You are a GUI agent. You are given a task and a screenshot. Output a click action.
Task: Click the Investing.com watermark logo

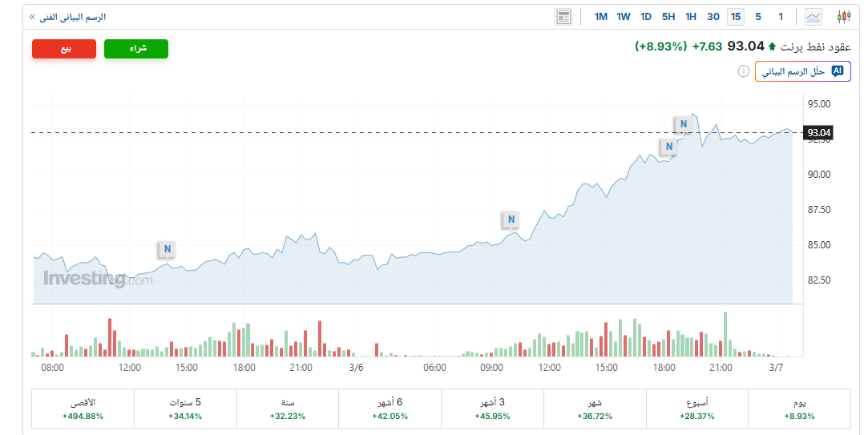[97, 280]
